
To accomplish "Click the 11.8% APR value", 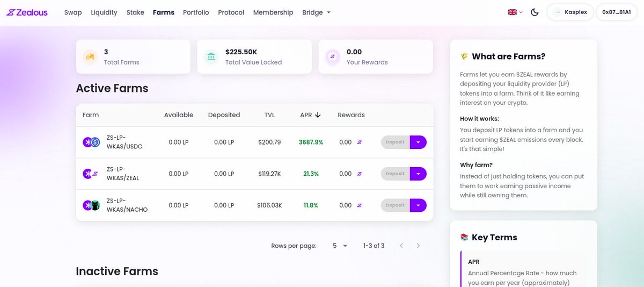I will 311,205.
